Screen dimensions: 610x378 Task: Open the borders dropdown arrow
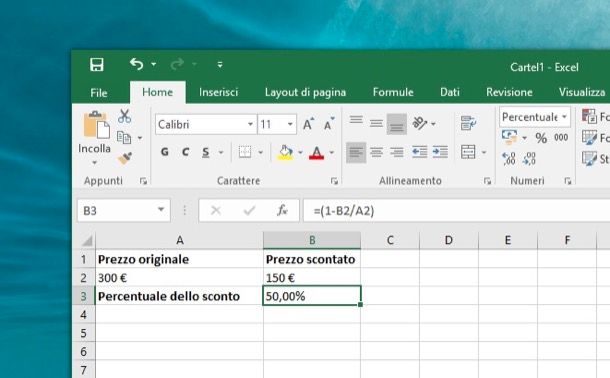(261, 152)
